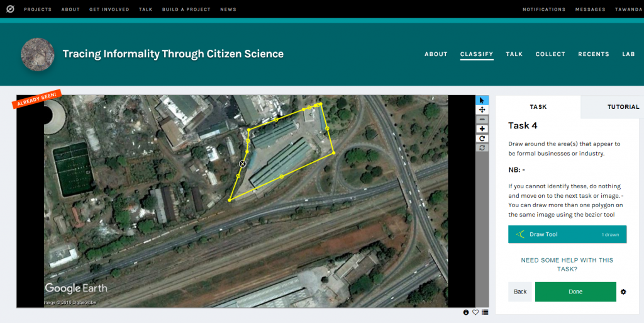Image resolution: width=644 pixels, height=323 pixels.
Task: Open the project Talk tab
Action: 514,54
